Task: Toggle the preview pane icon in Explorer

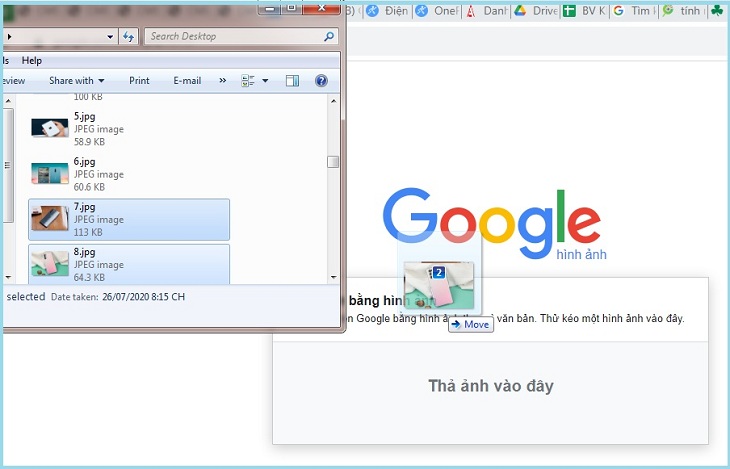Action: coord(292,81)
